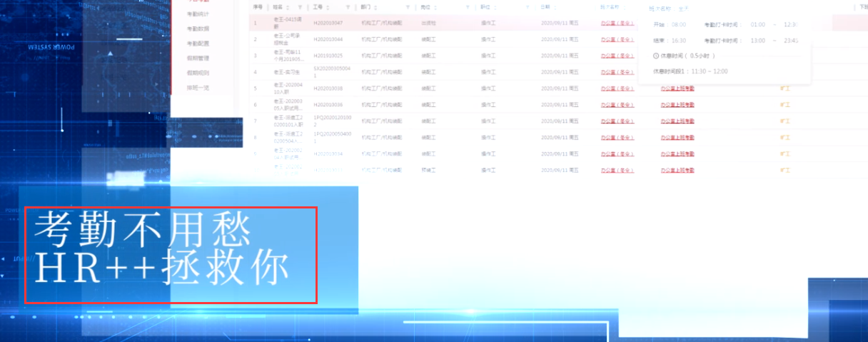Select employee ID H202010044
868x342 pixels.
click(x=328, y=39)
